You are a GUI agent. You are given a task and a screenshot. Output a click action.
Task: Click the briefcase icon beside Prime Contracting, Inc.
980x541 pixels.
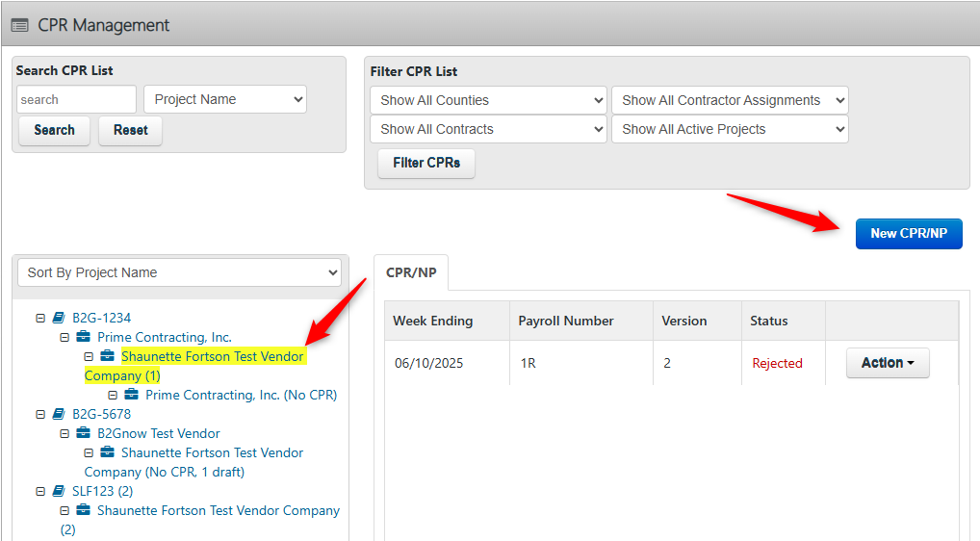coord(84,337)
